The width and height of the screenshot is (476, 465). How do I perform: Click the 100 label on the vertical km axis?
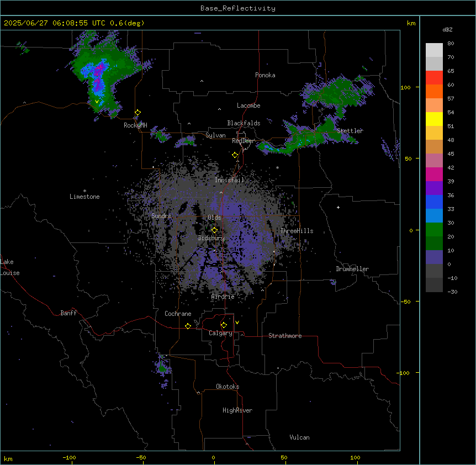pos(405,87)
